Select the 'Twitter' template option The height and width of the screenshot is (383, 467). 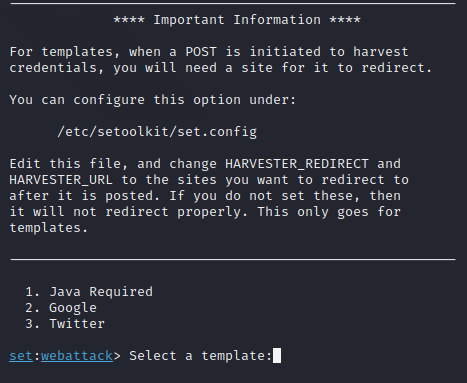[77, 324]
